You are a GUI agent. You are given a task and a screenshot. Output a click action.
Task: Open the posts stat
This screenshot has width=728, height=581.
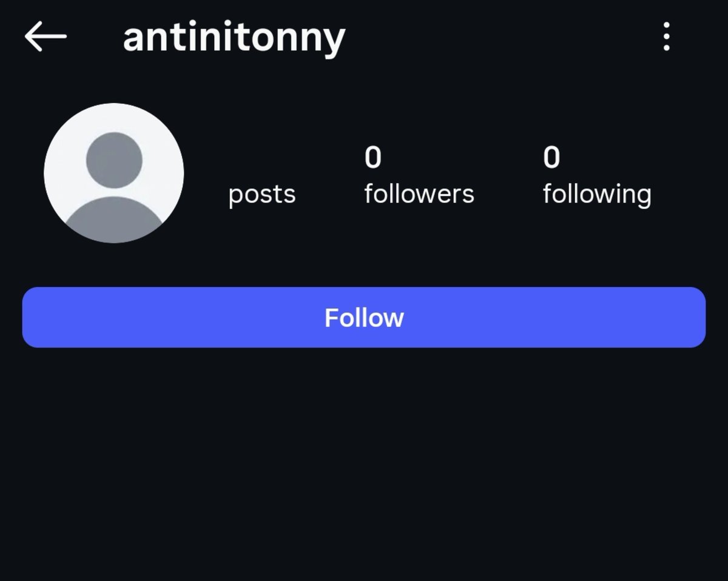click(262, 195)
